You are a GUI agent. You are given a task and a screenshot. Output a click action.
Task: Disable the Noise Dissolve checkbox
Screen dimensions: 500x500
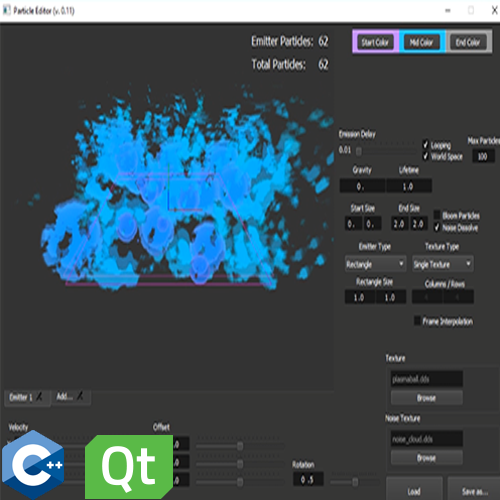click(x=437, y=227)
